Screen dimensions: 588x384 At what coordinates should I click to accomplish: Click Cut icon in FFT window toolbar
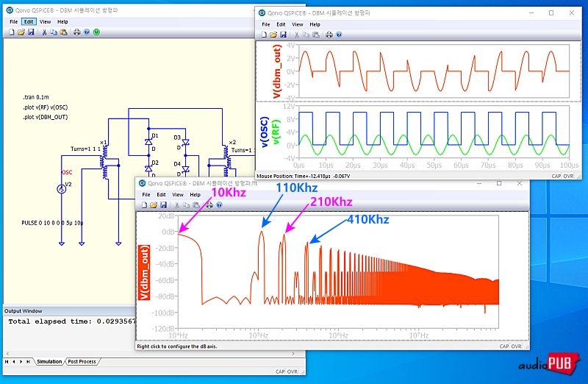176,205
